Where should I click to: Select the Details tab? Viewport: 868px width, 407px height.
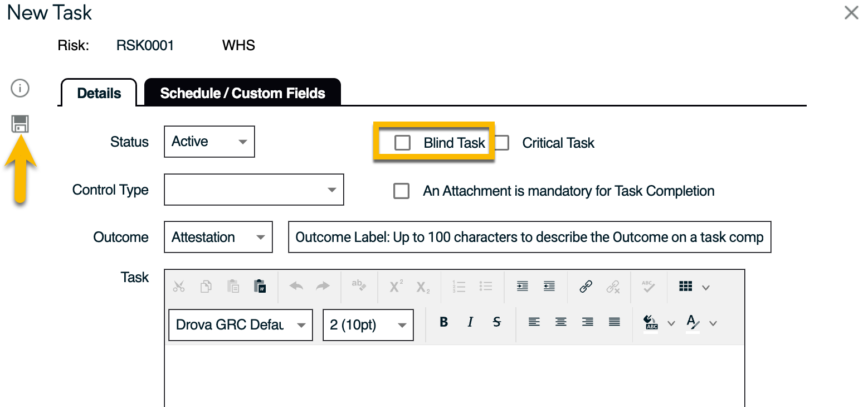point(99,93)
